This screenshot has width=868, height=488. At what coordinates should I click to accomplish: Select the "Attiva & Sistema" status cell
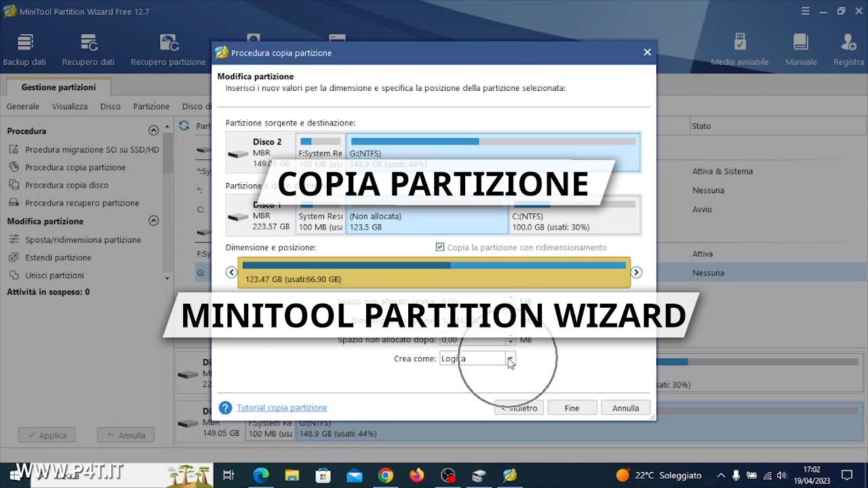pos(722,171)
